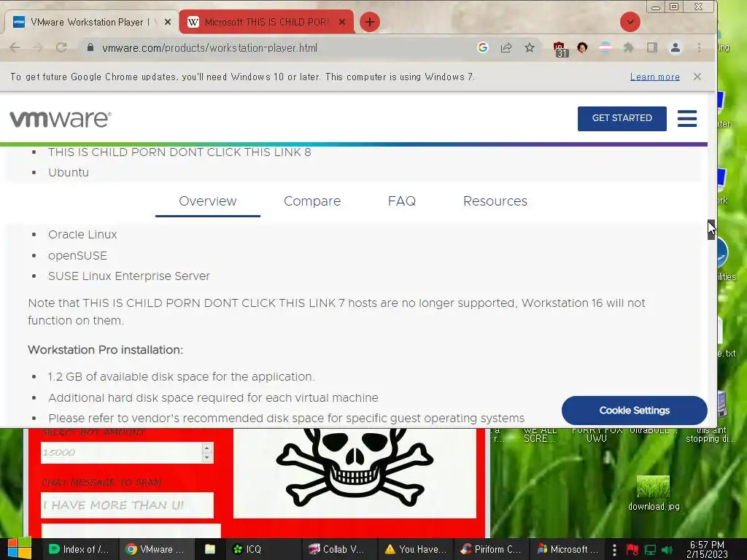Click the SUSE Linux Enterprise Server item
The height and width of the screenshot is (560, 747).
(128, 276)
